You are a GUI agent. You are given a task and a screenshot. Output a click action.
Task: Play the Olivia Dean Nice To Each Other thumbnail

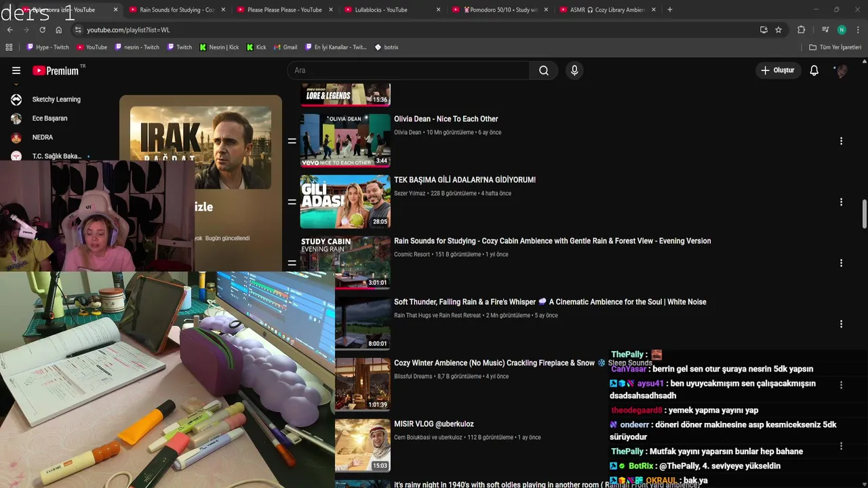tap(345, 140)
